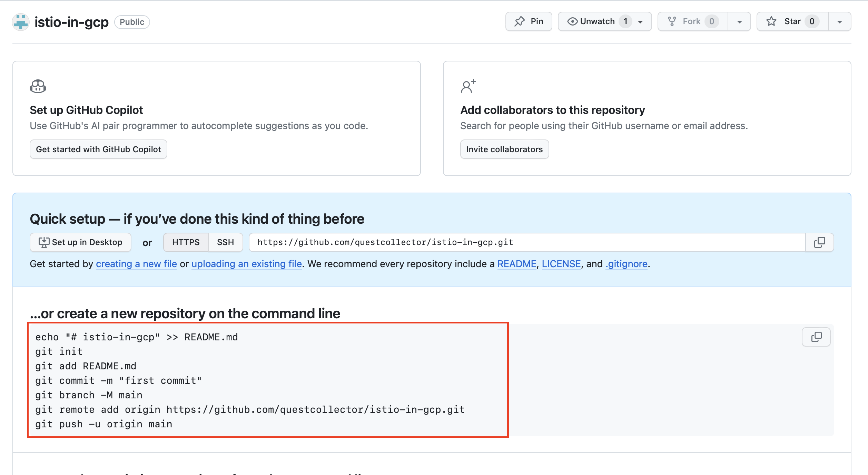Copy the command line setup commands
Image resolution: width=868 pixels, height=475 pixels.
(x=816, y=337)
